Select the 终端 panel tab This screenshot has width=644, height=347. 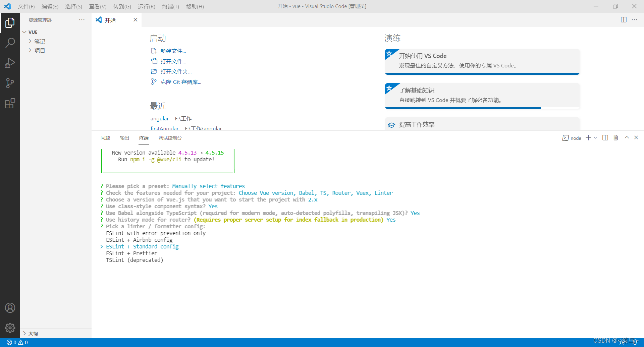[x=144, y=138]
